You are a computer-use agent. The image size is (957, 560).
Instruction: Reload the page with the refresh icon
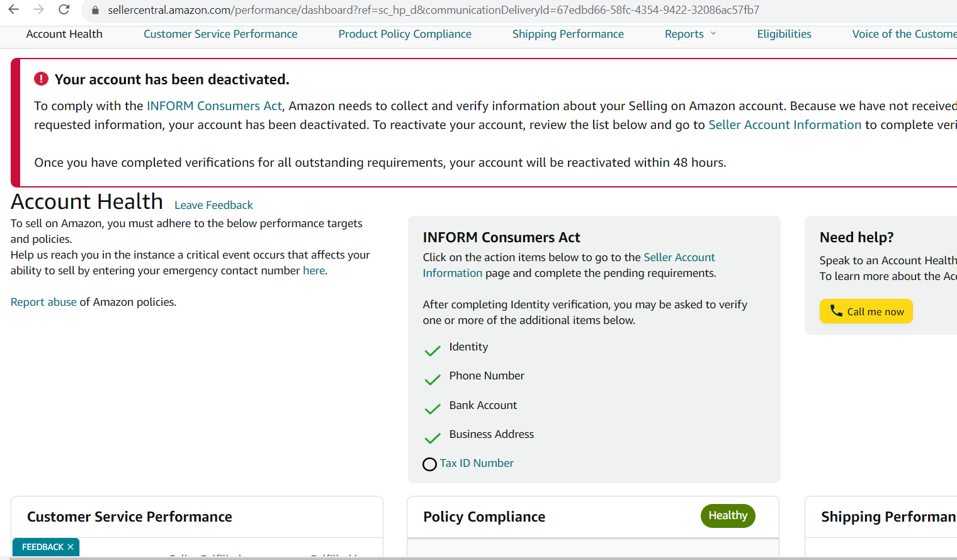[x=64, y=9]
